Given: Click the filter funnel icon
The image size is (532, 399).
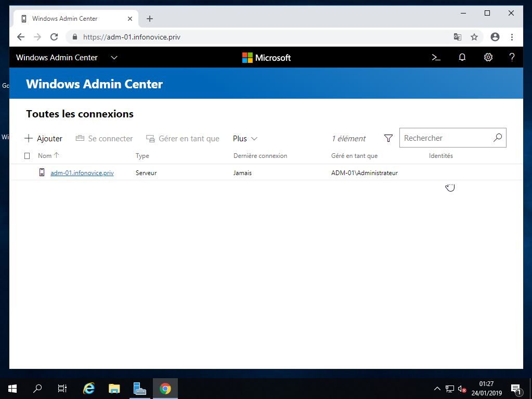Looking at the screenshot, I should pyautogui.click(x=388, y=138).
